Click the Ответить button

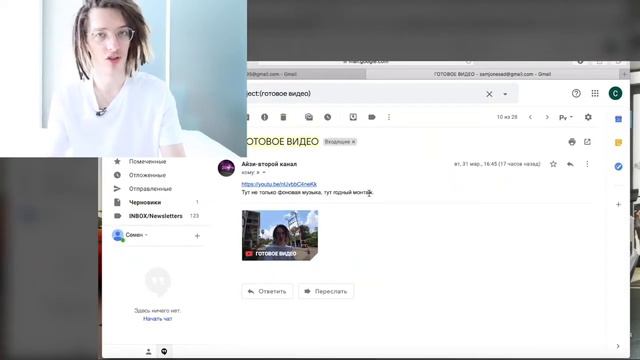(x=267, y=291)
